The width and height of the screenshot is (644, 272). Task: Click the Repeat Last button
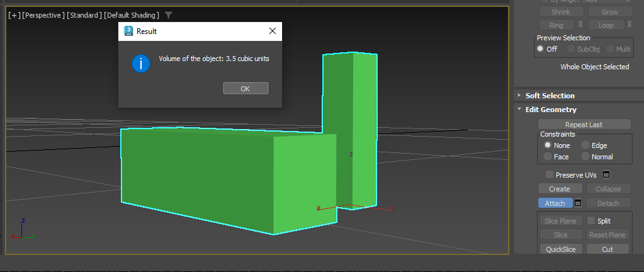coord(584,125)
